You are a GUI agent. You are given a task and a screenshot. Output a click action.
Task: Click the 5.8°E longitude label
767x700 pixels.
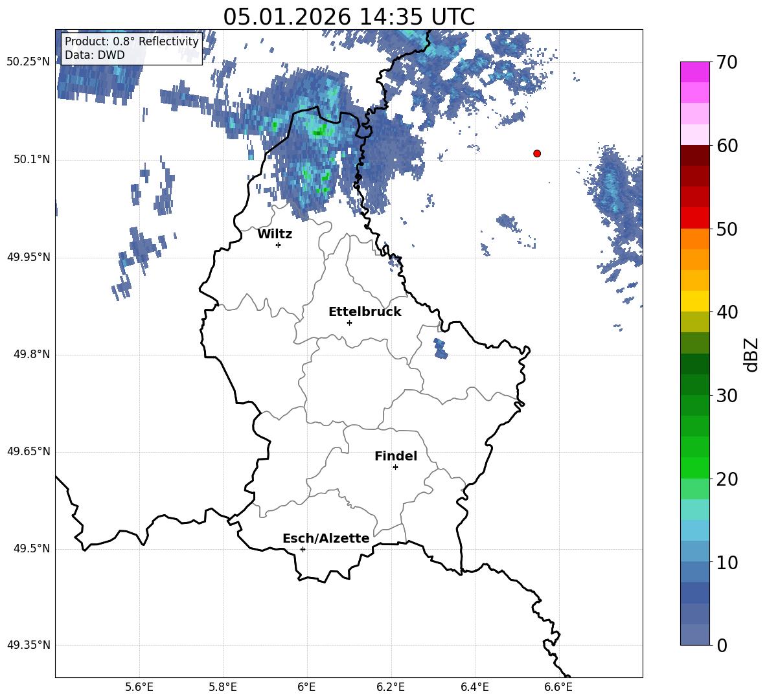[223, 687]
